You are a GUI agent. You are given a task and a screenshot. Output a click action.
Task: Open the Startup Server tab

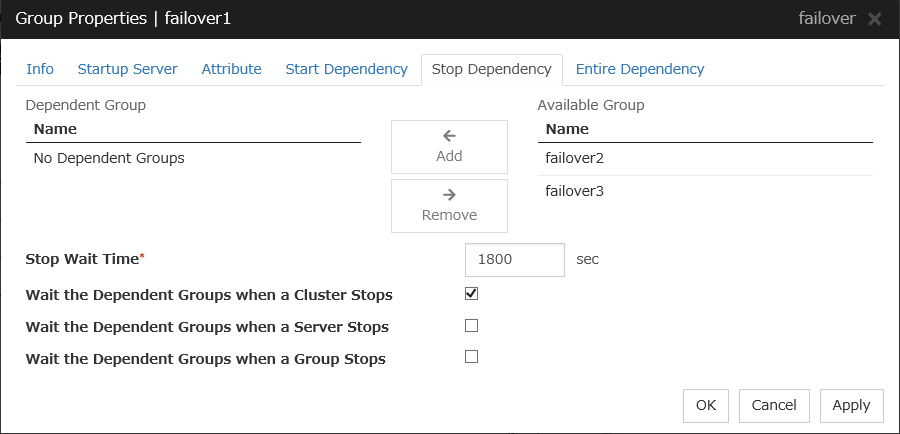point(127,69)
